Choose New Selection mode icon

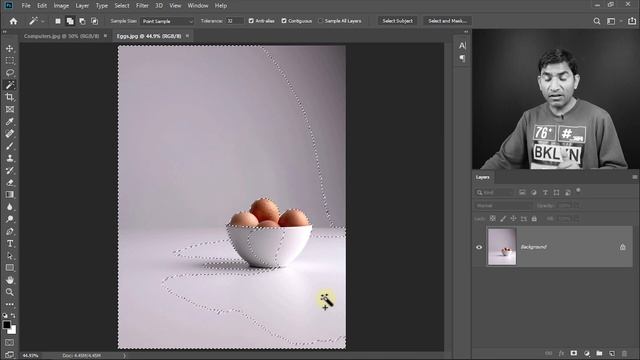pyautogui.click(x=58, y=21)
